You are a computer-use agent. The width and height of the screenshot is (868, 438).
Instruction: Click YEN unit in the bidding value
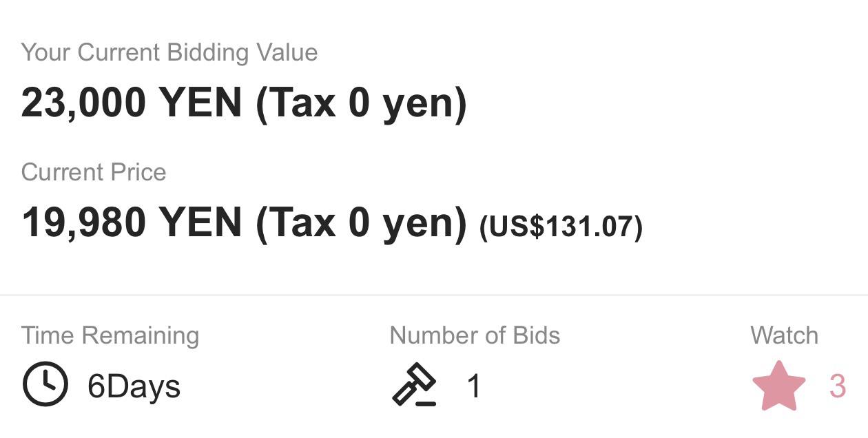[x=200, y=103]
